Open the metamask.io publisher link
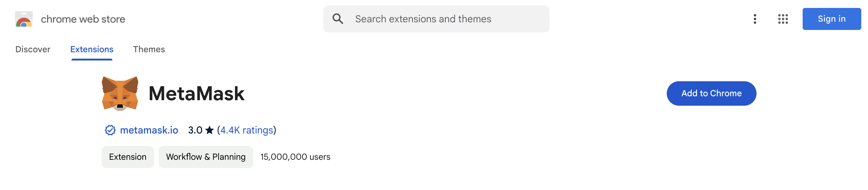Viewport: 868px width, 190px height. click(149, 130)
